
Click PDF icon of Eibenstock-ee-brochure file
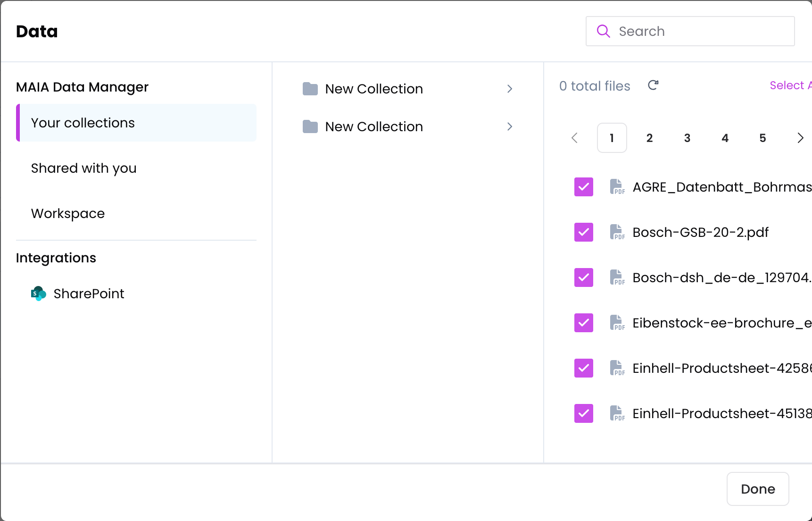617,323
